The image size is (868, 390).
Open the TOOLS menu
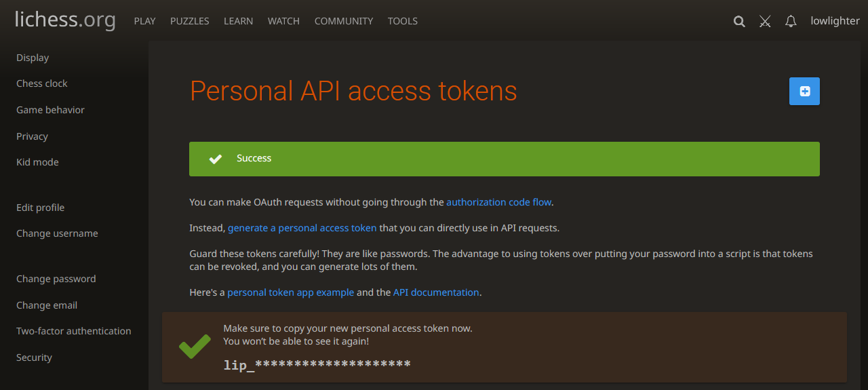click(402, 21)
